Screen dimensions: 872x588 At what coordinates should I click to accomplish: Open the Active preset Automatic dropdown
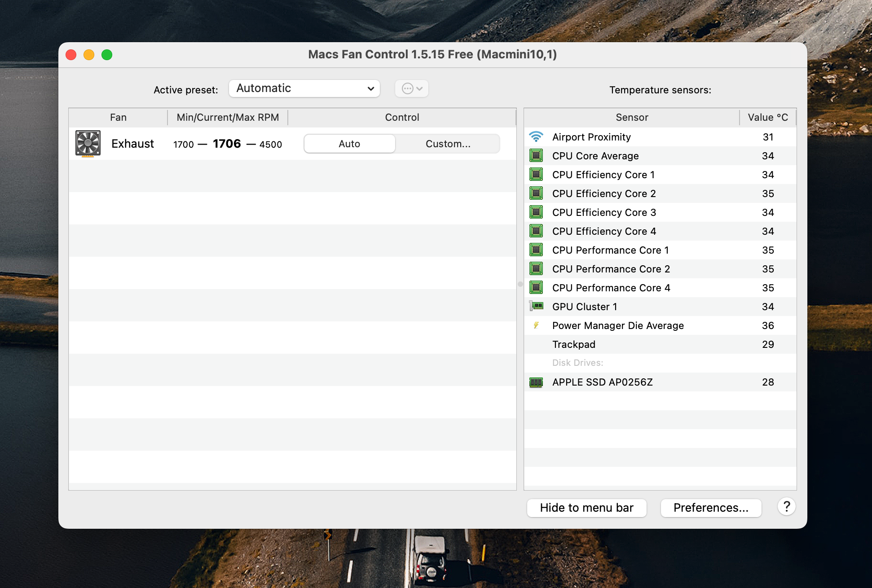304,88
